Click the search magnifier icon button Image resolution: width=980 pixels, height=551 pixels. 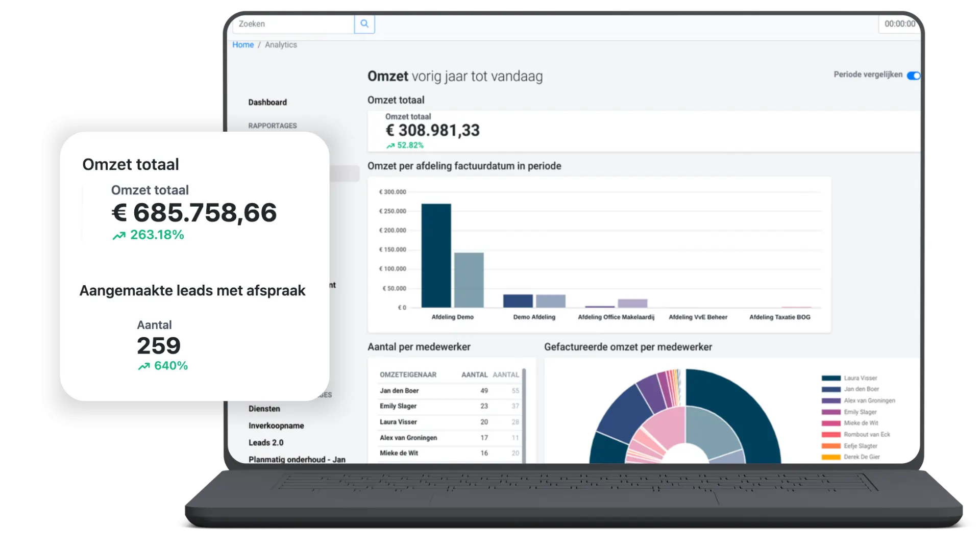pyautogui.click(x=364, y=24)
